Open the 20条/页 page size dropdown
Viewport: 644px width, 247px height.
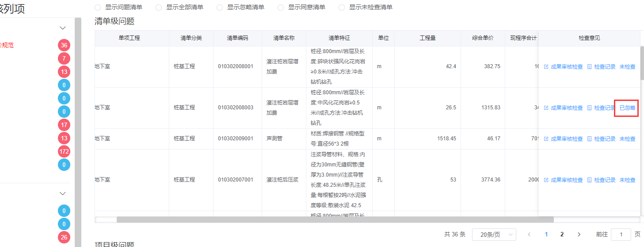(494, 235)
